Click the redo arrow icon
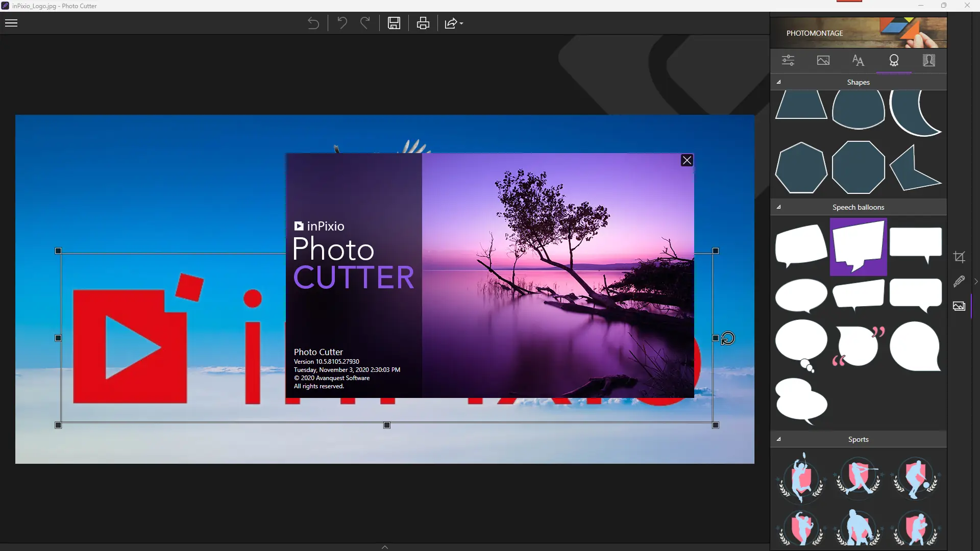The image size is (980, 551). click(365, 23)
